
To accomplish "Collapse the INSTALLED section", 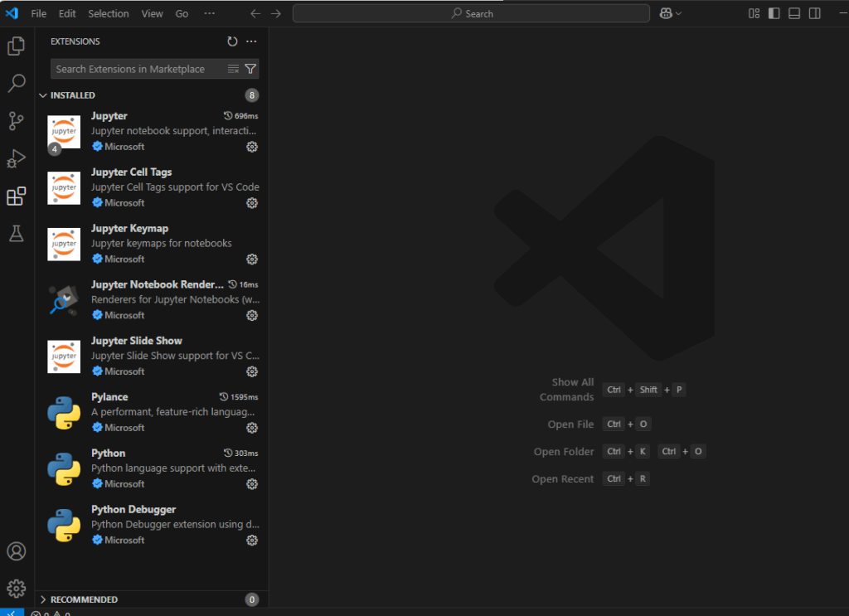I will [43, 95].
